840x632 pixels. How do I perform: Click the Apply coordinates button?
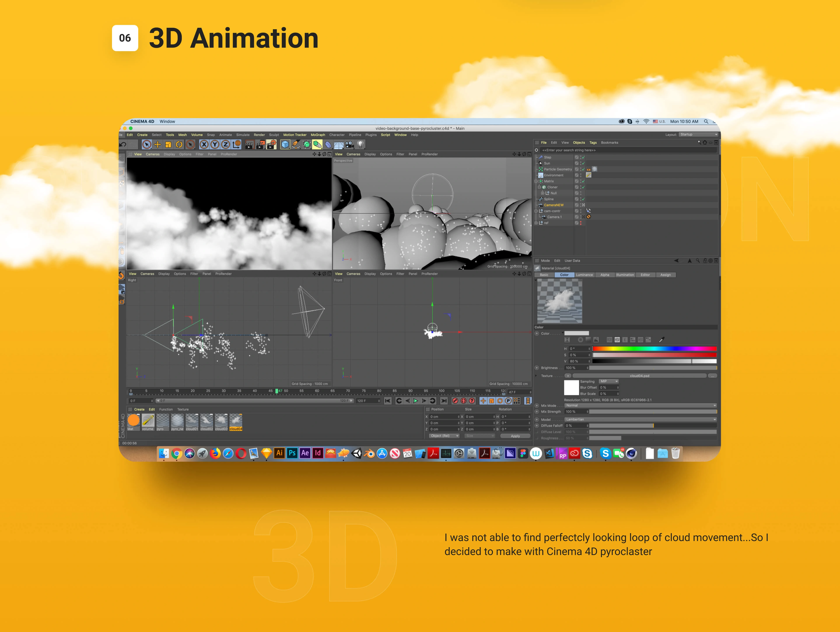point(515,436)
